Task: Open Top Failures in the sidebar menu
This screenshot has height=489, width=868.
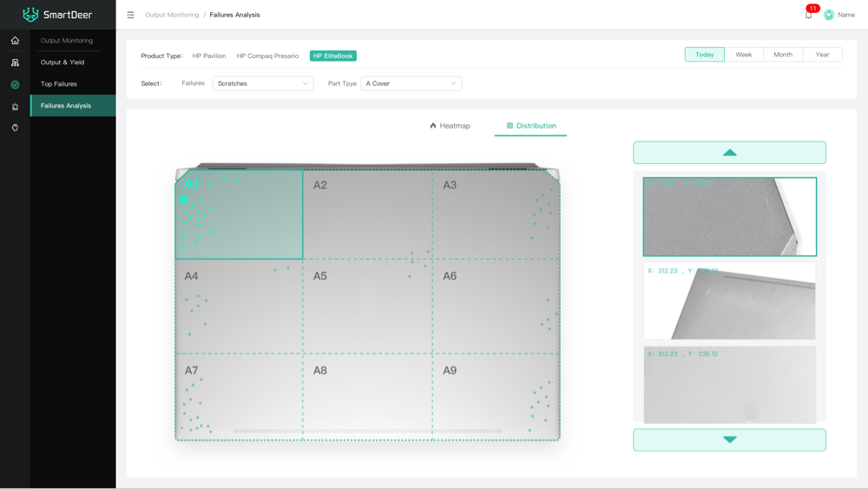Action: pyautogui.click(x=59, y=84)
